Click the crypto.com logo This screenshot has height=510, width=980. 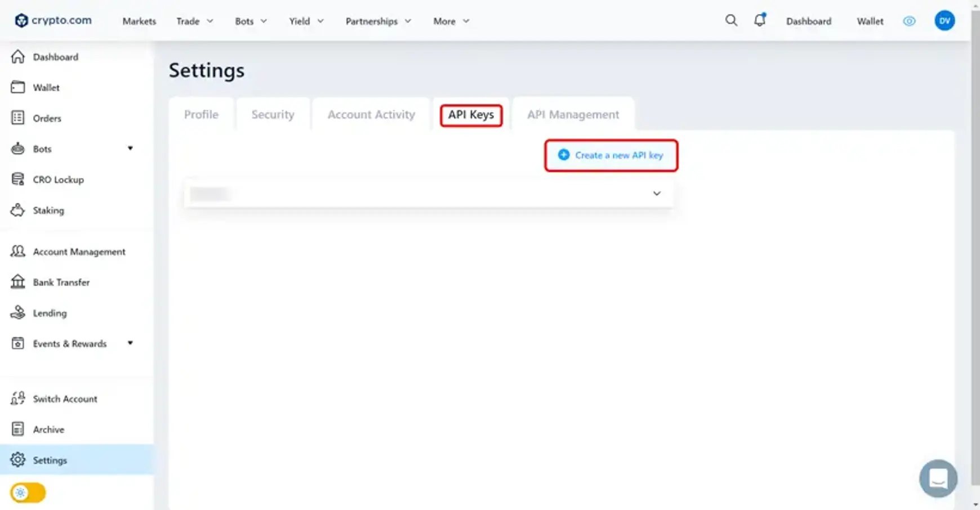pyautogui.click(x=52, y=20)
